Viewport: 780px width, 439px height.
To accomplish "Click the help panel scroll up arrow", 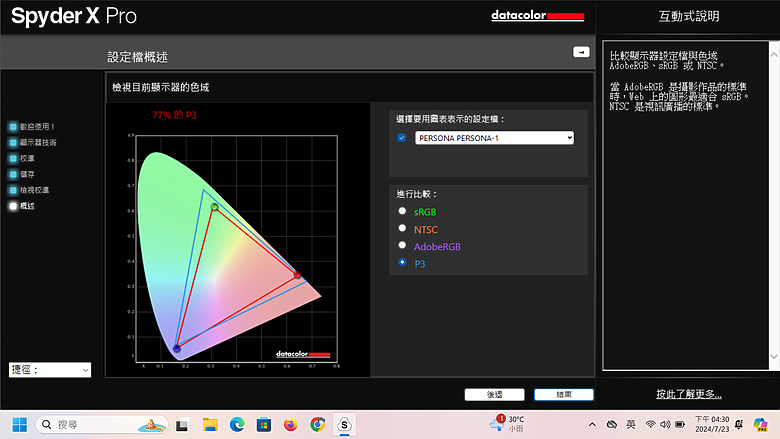I will (x=774, y=55).
